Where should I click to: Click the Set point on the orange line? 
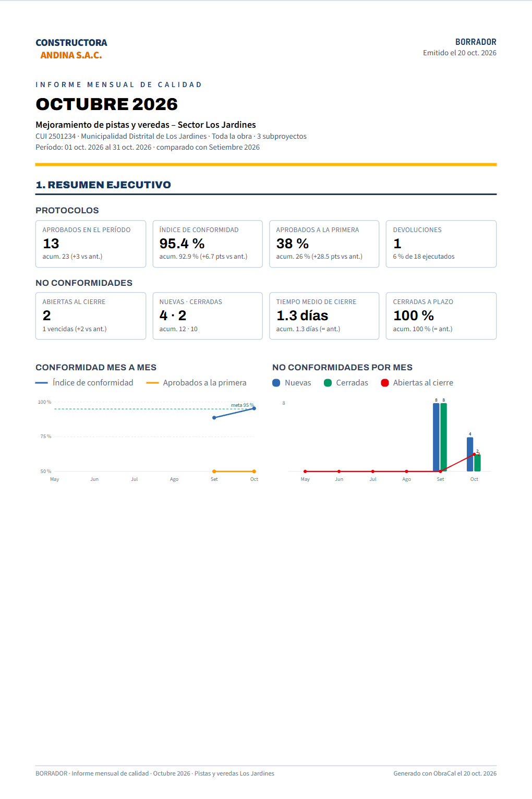pos(214,471)
